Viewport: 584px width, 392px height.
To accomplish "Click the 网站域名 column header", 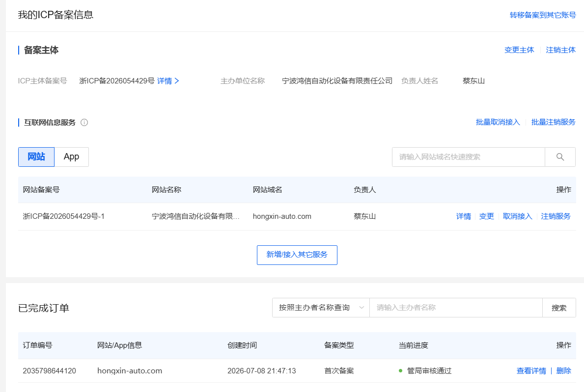I will (x=267, y=190).
